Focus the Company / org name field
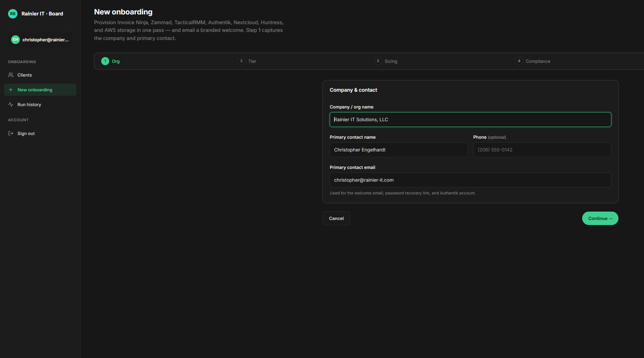Image resolution: width=644 pixels, height=358 pixels. 470,120
